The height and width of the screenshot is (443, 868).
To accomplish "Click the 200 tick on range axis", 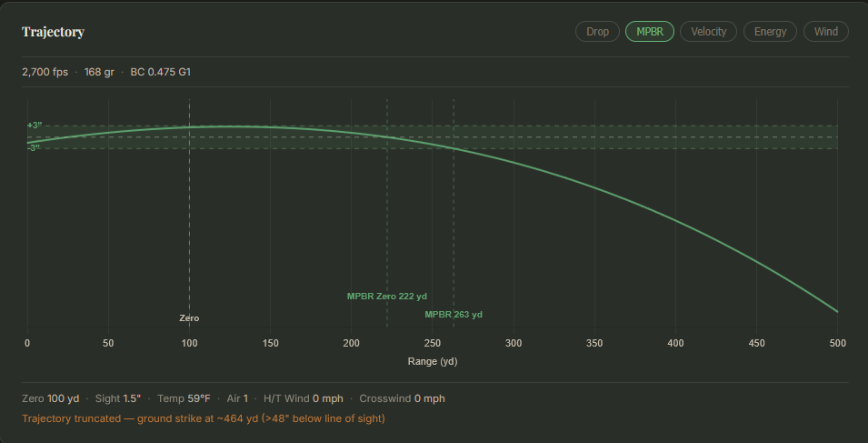I will coord(352,343).
